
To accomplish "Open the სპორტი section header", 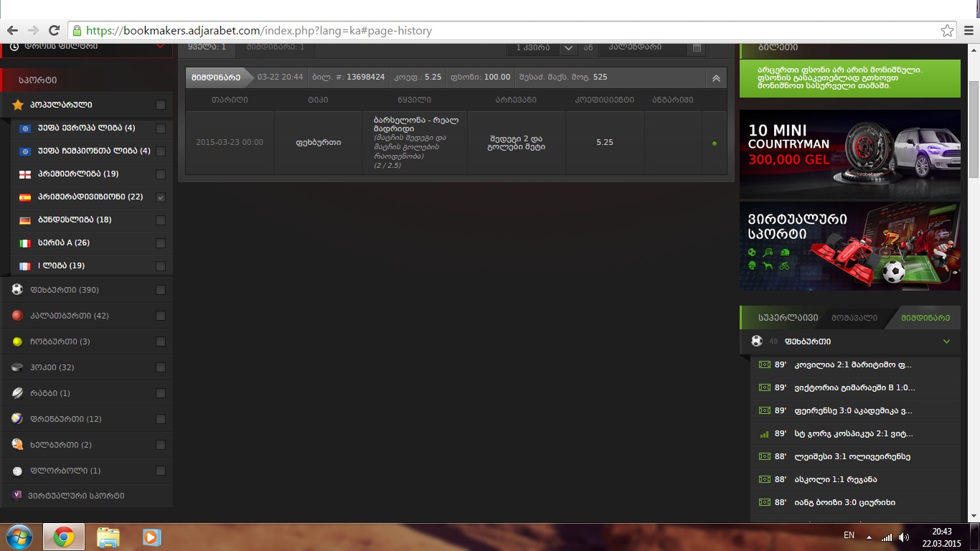I will click(87, 80).
